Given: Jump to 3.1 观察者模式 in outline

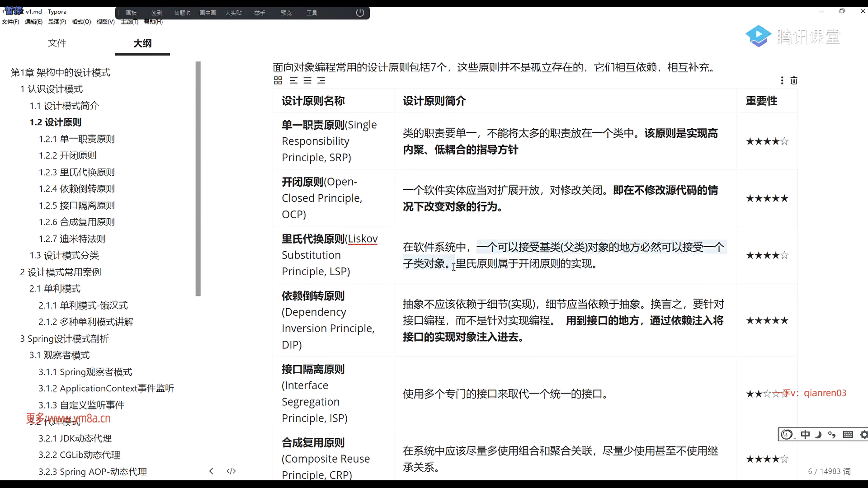Looking at the screenshot, I should pos(59,355).
